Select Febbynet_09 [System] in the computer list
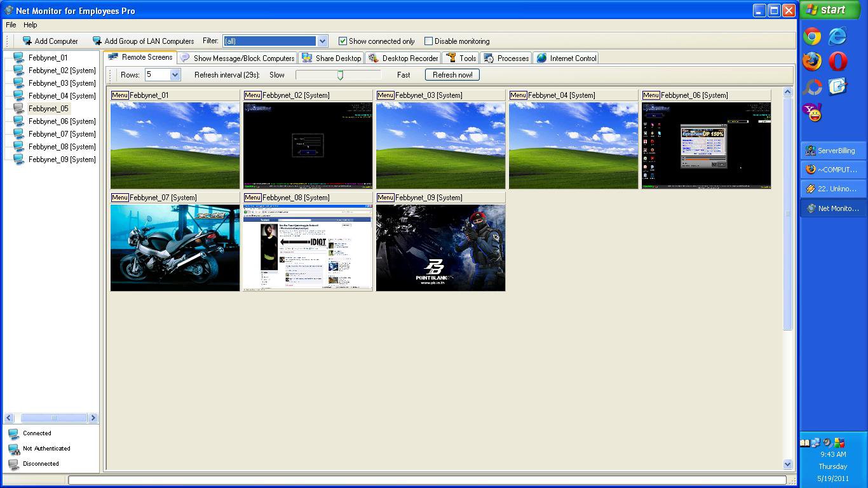The width and height of the screenshot is (868, 488). tap(62, 159)
